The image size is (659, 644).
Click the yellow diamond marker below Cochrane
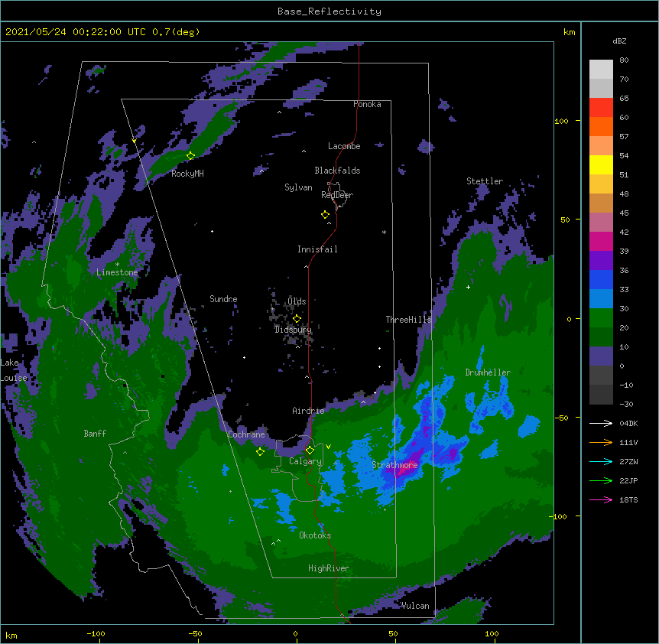coord(260,451)
